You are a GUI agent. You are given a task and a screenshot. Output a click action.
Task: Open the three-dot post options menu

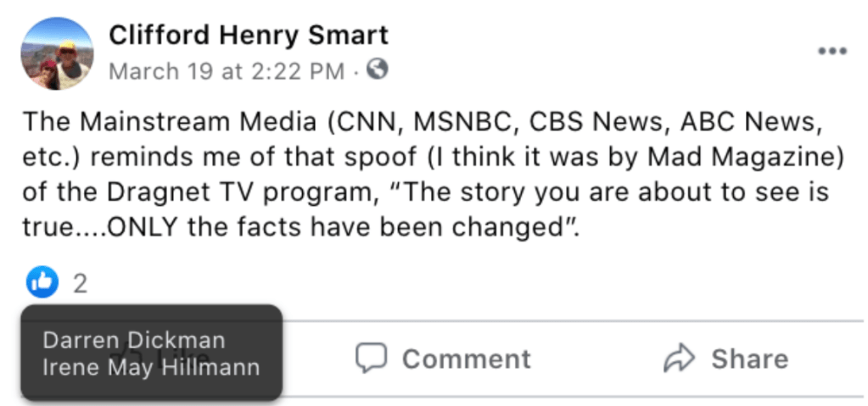click(832, 52)
